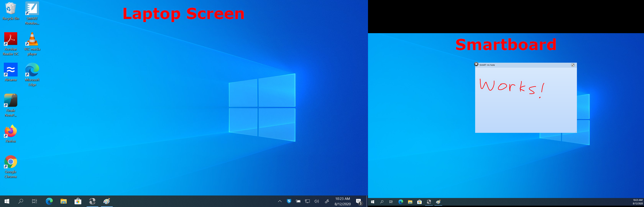Close the SMART Ink Note window
Viewport: 644px width, 207px height.
[476, 64]
